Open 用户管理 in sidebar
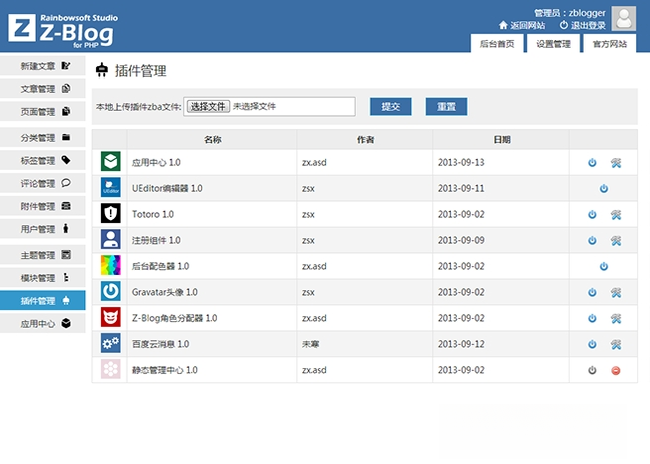 (x=43, y=229)
